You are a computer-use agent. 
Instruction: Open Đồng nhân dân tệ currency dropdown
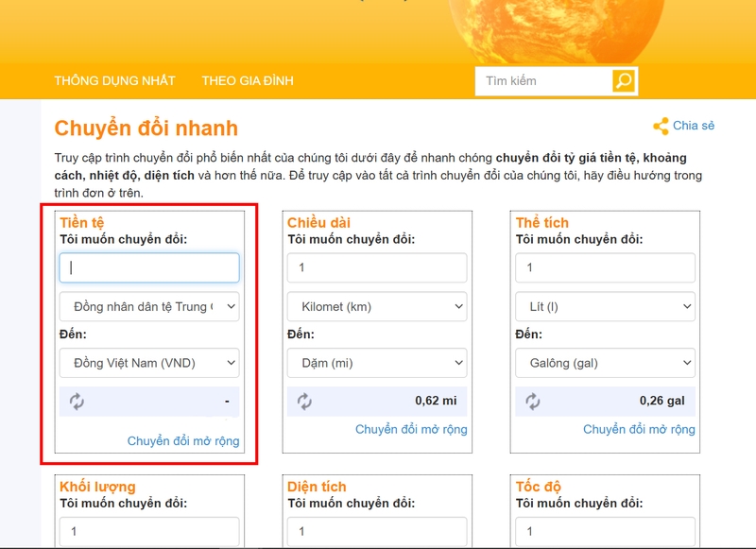click(149, 306)
